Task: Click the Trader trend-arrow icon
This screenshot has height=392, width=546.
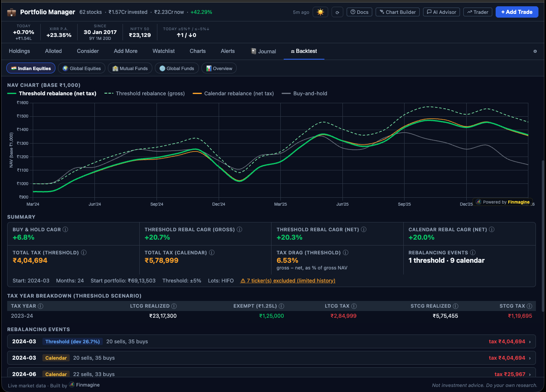Action: pyautogui.click(x=469, y=12)
